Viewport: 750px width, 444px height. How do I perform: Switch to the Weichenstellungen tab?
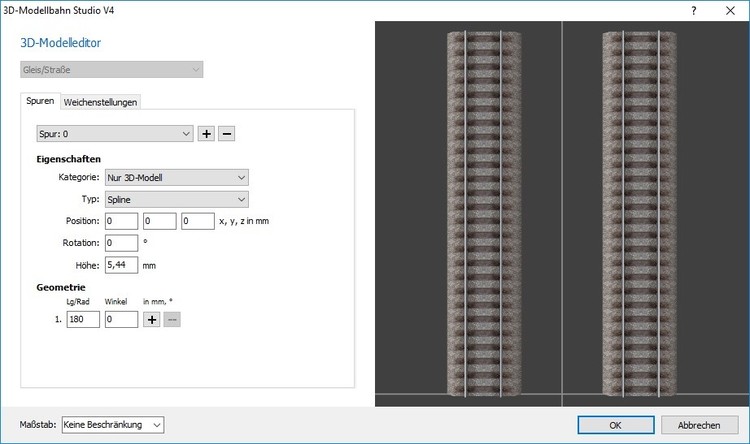pyautogui.click(x=100, y=102)
